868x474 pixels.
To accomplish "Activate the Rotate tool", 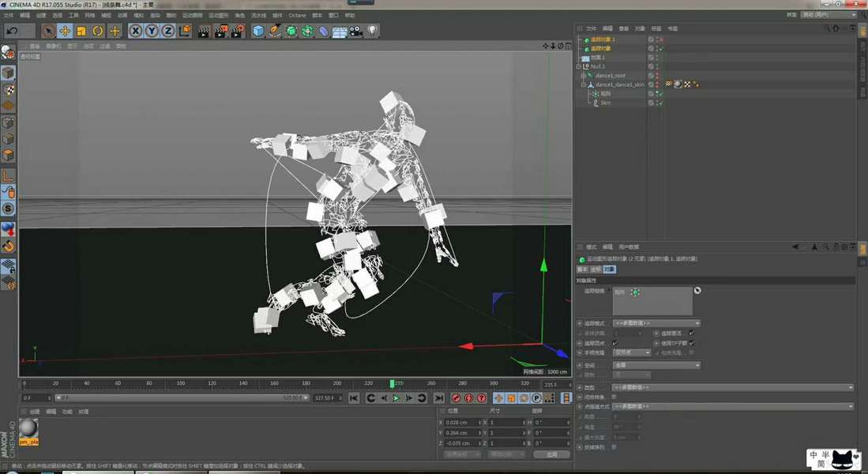I will pyautogui.click(x=98, y=31).
